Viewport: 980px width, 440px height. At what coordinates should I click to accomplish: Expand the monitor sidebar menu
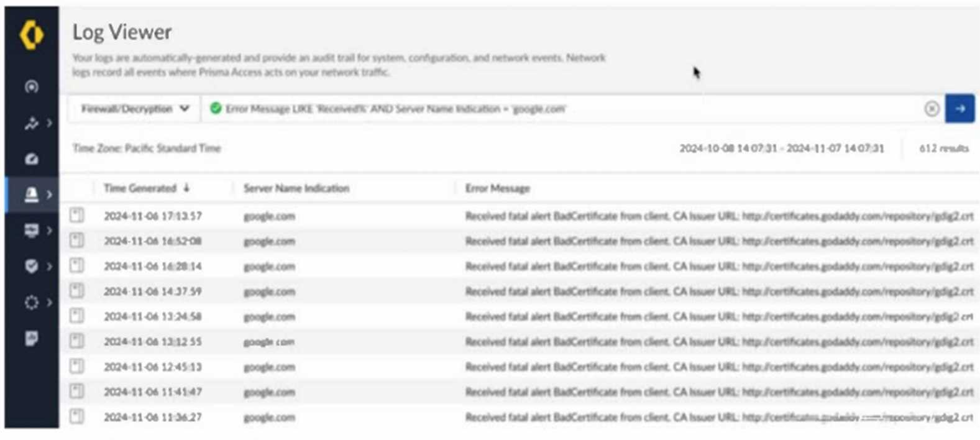click(37, 231)
